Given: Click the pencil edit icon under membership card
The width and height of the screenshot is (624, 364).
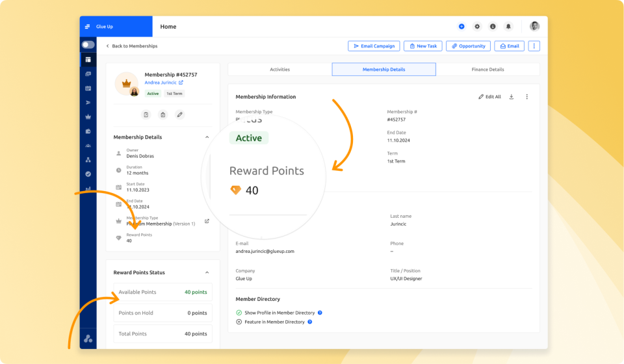Looking at the screenshot, I should pos(180,114).
